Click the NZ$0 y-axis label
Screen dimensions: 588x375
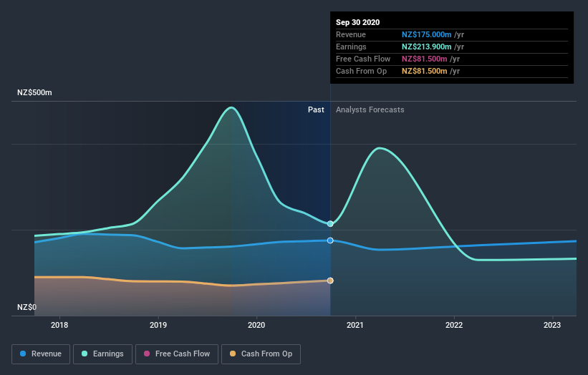click(x=26, y=307)
